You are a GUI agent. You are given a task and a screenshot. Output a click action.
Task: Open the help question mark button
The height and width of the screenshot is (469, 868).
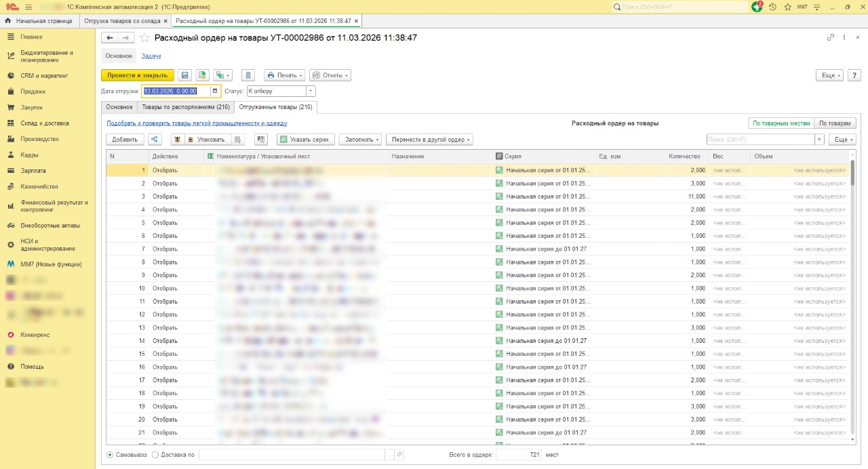[854, 75]
